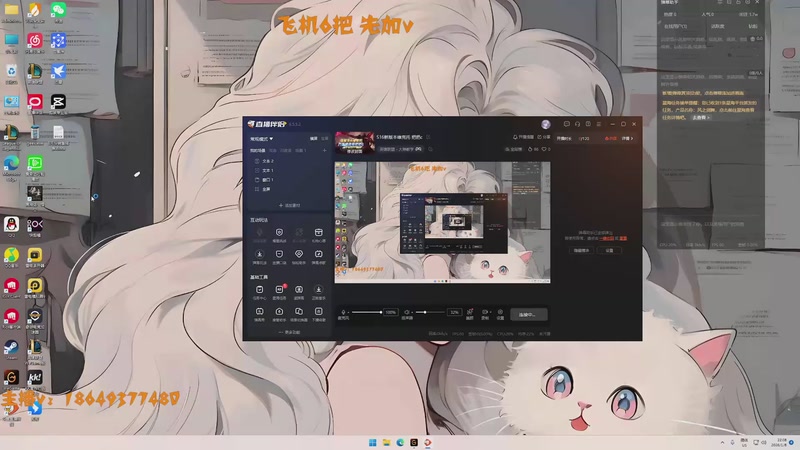This screenshot has height=450, width=800.
Task: Select 横屏 landscape layout in scene panel
Action: (x=314, y=139)
